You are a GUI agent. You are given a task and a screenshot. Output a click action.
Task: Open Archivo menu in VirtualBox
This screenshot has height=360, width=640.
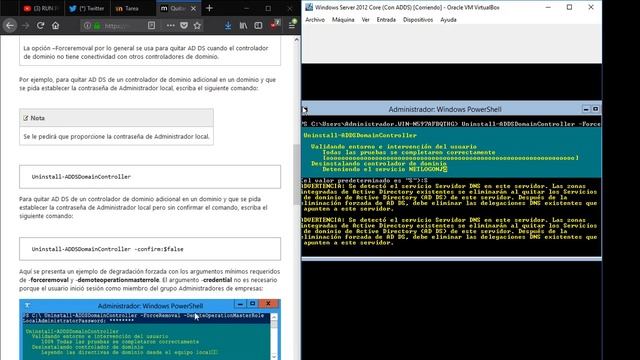[315, 20]
